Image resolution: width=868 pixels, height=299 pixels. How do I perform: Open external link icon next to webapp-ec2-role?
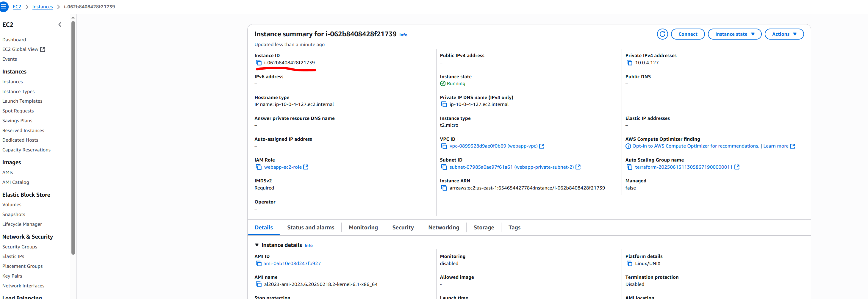tap(306, 167)
